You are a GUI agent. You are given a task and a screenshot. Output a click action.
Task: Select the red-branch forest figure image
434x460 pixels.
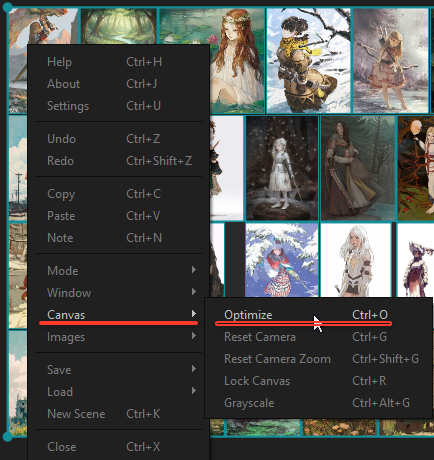click(416, 168)
